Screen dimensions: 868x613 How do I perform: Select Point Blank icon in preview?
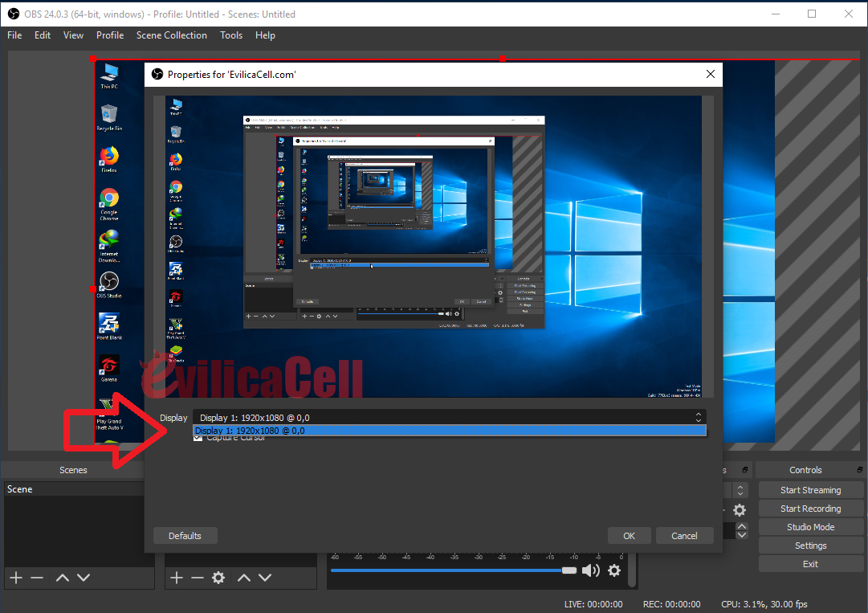click(x=109, y=327)
